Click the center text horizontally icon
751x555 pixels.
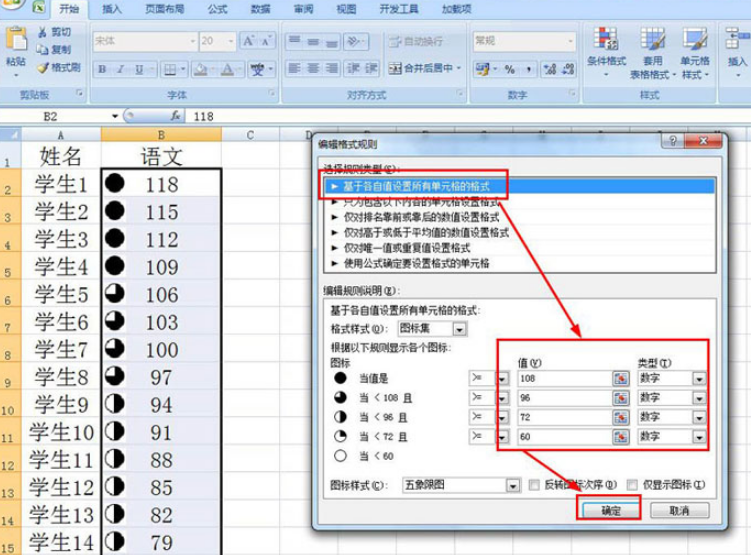click(313, 68)
